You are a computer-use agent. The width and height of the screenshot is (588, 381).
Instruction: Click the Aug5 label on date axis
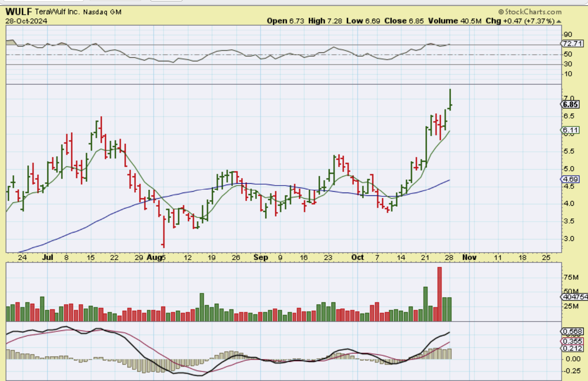(155, 258)
